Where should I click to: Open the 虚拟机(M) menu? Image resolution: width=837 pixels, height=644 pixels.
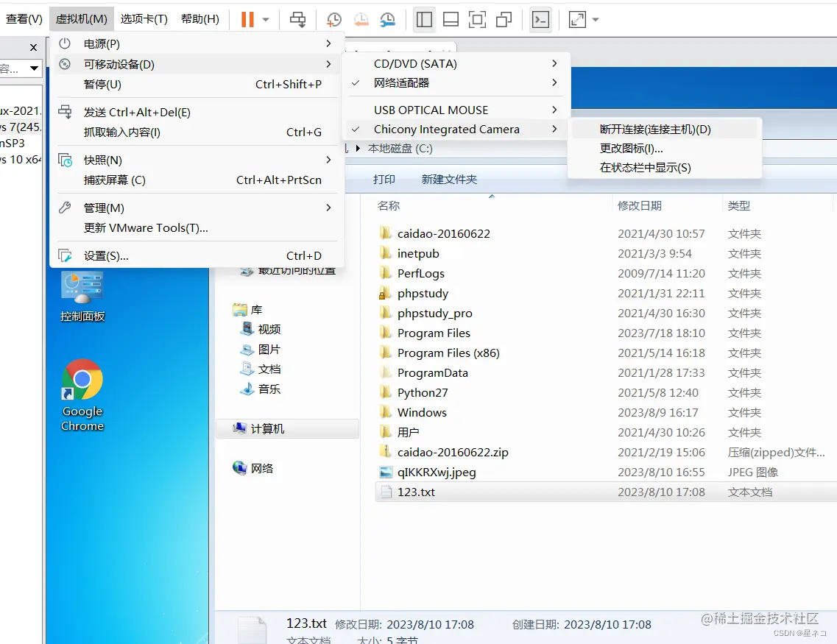pos(82,19)
